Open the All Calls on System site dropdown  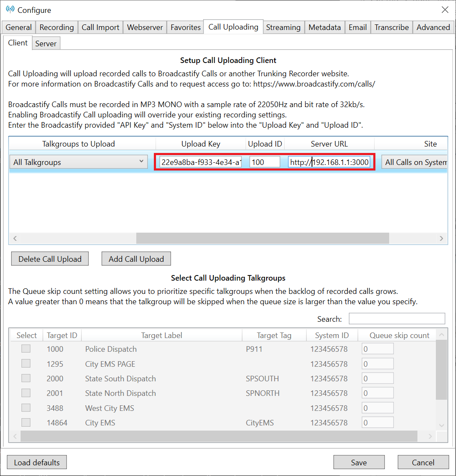click(414, 162)
